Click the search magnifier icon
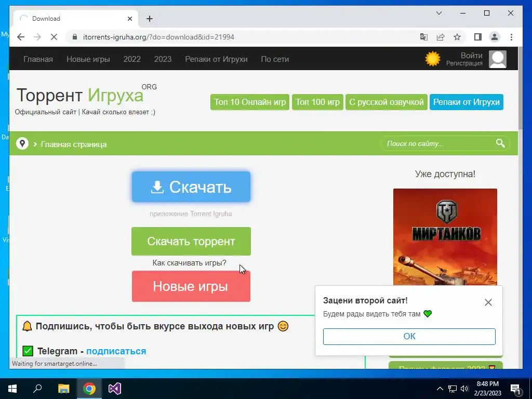Screen dimensions: 532x399 (x=500, y=143)
